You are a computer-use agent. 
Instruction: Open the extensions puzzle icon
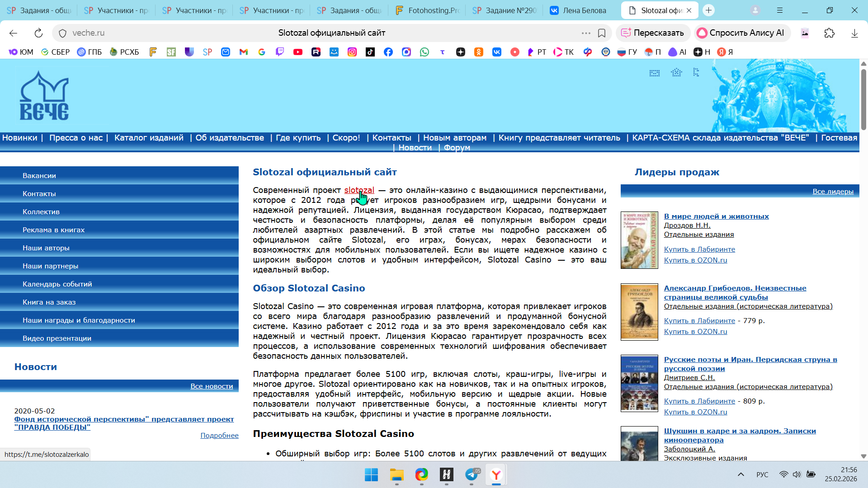point(829,33)
